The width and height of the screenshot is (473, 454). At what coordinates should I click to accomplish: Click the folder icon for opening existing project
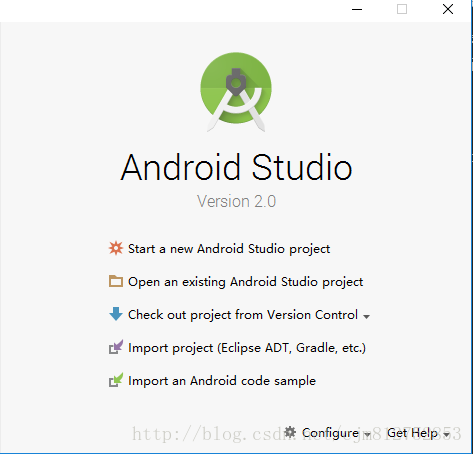[x=116, y=281]
